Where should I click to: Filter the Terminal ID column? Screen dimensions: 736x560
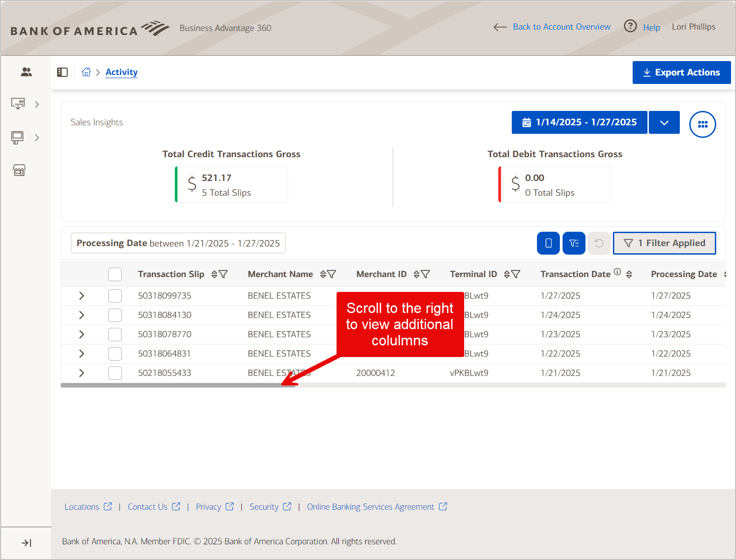pyautogui.click(x=515, y=274)
